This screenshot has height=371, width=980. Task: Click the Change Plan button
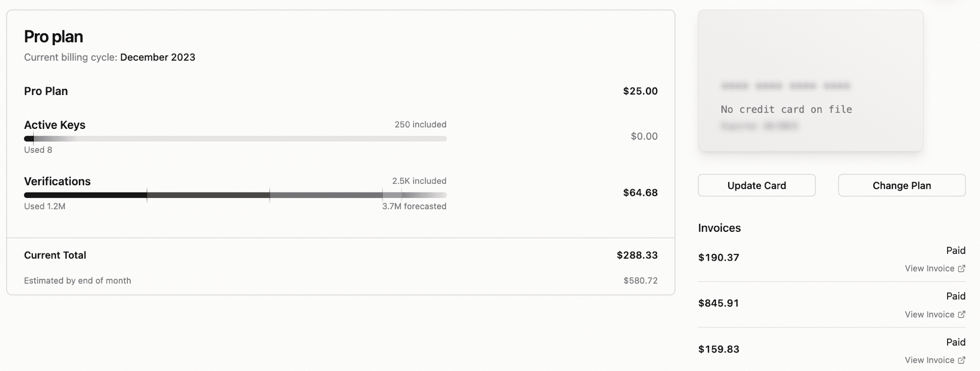tap(902, 185)
